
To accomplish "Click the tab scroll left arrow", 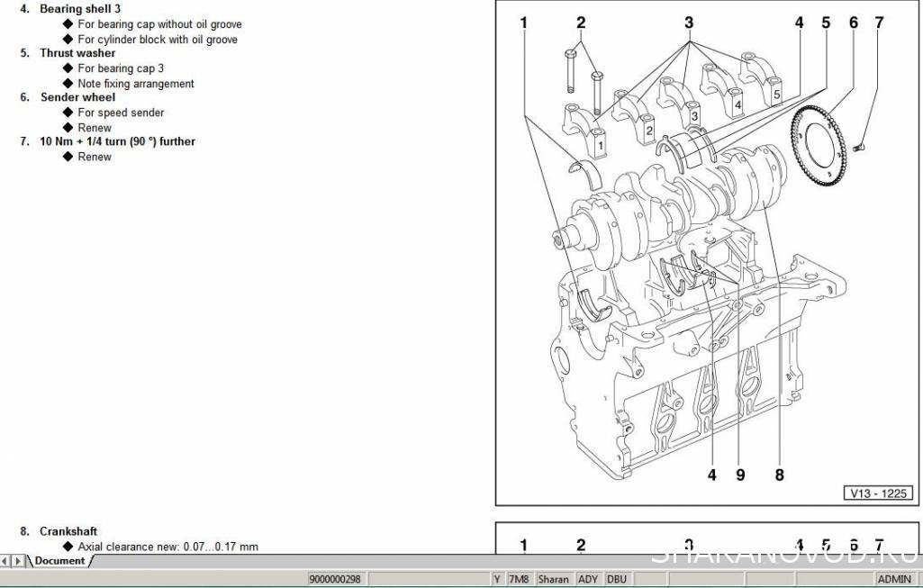I will [x=6, y=561].
